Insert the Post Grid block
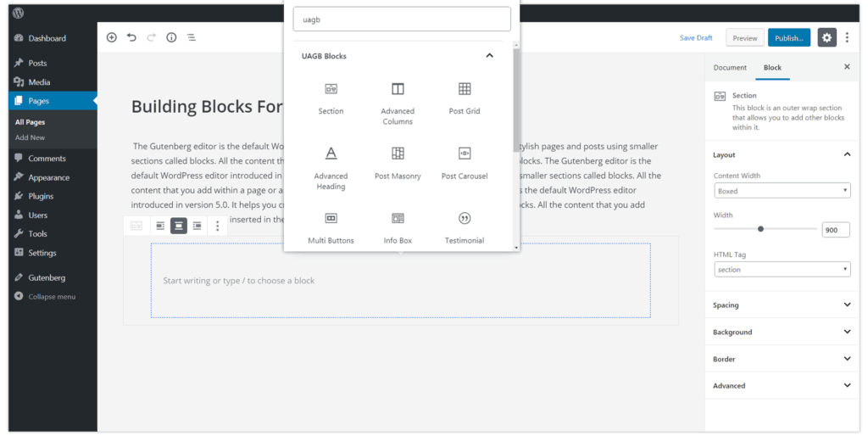This screenshot has height=436, width=868. click(x=465, y=98)
